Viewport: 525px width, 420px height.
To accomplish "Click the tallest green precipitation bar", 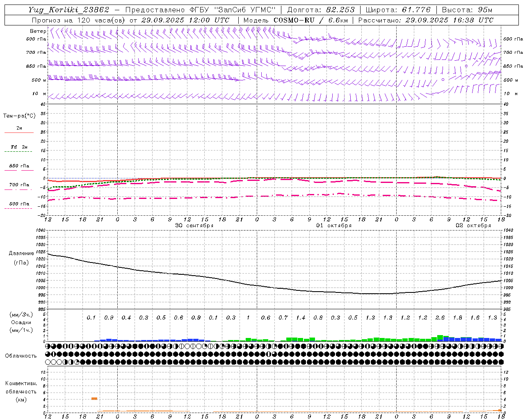I will [440, 337].
